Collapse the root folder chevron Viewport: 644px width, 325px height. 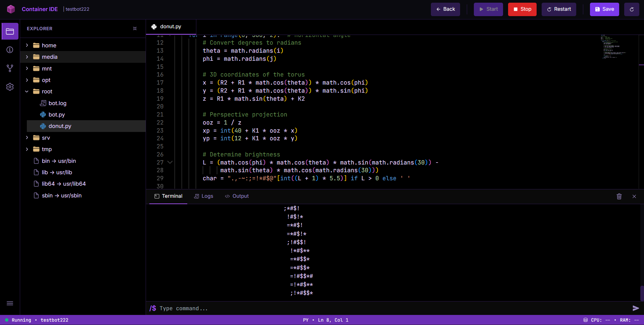27,91
